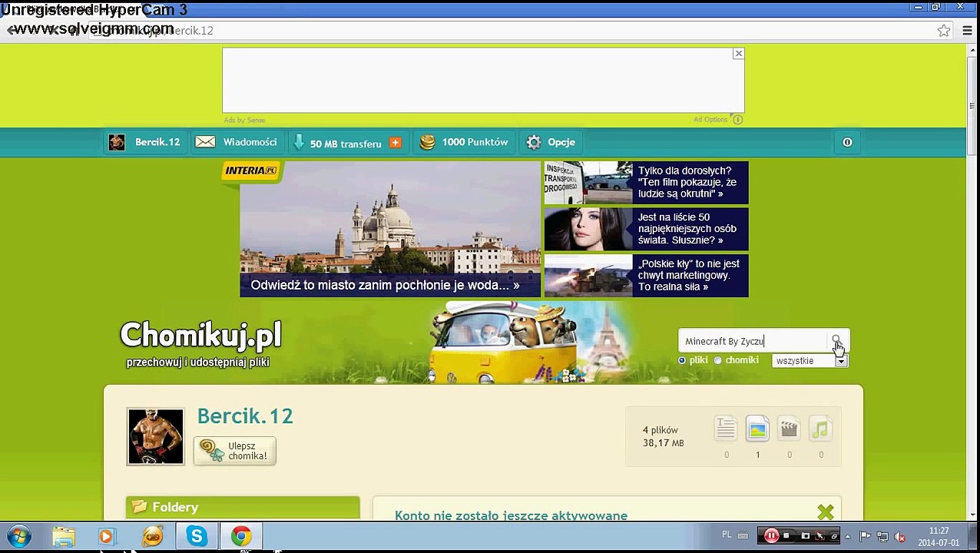This screenshot has width=980, height=553.
Task: Click the muted volume tray icon
Action: 899,537
